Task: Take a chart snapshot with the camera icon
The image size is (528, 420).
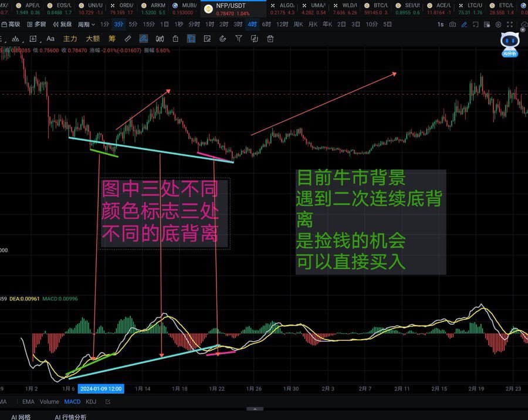Action: tap(452, 25)
